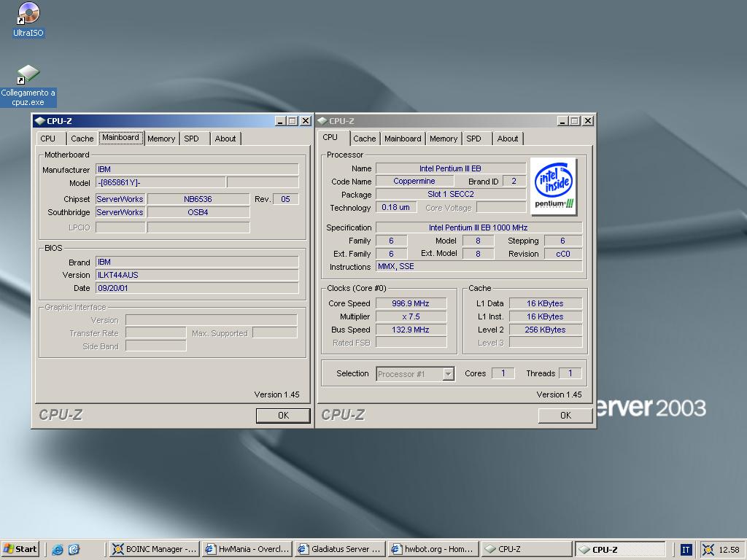Image resolution: width=747 pixels, height=560 pixels.
Task: Click the Intel Inside Pentium III logo
Action: [x=553, y=187]
